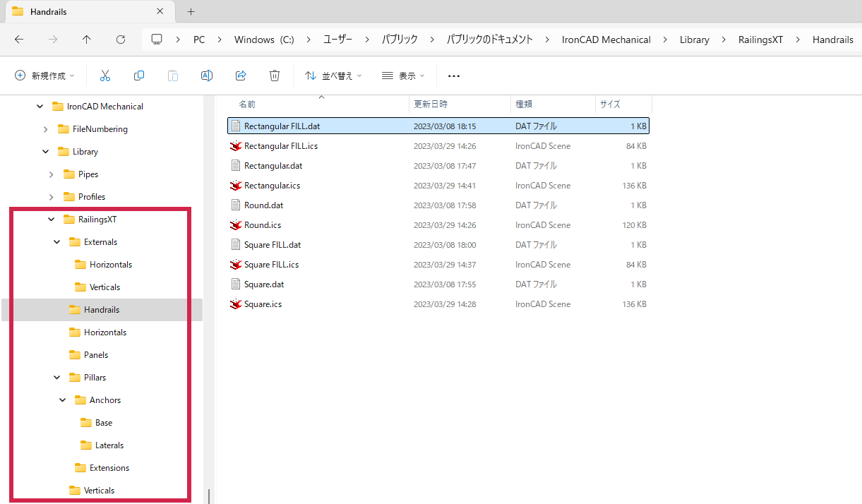The image size is (862, 504).
Task: Select the Horizontals folder under Externals
Action: coord(111,265)
